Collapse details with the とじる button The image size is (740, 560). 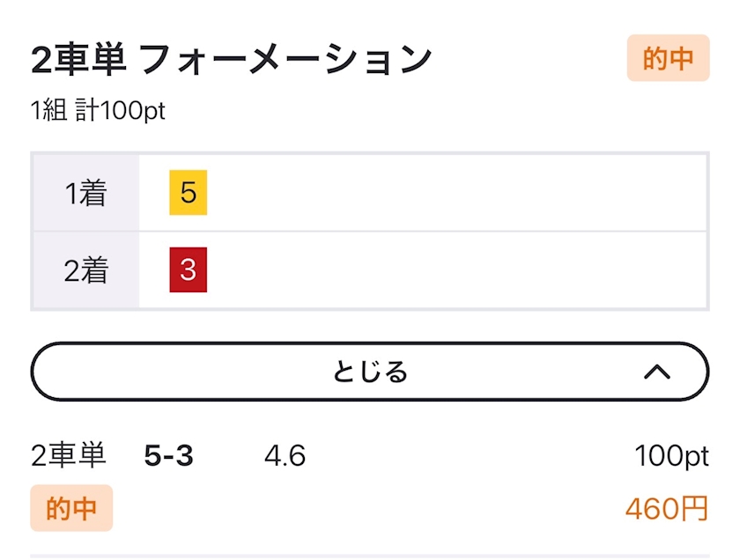pos(369,372)
